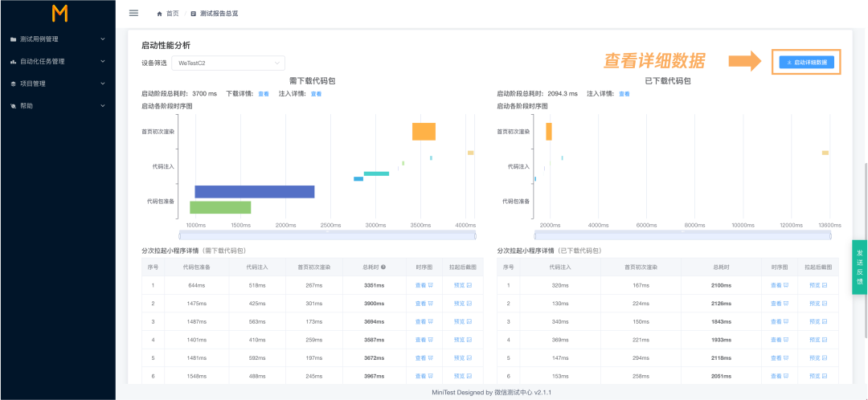
Task: Click the 644ms cell
Action: [197, 285]
